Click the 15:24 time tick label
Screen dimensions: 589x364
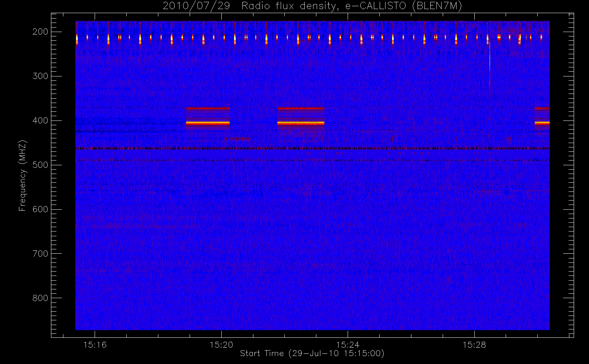point(348,345)
